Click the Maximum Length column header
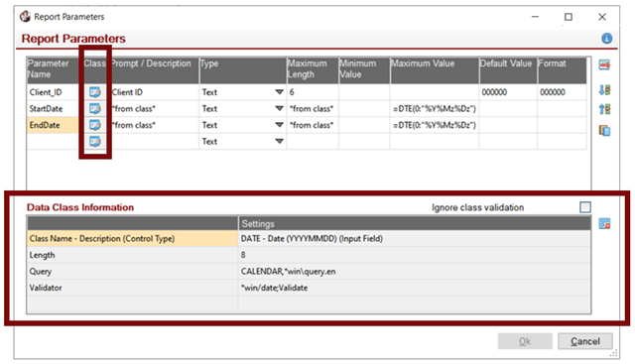The height and width of the screenshot is (364, 635). pos(313,69)
